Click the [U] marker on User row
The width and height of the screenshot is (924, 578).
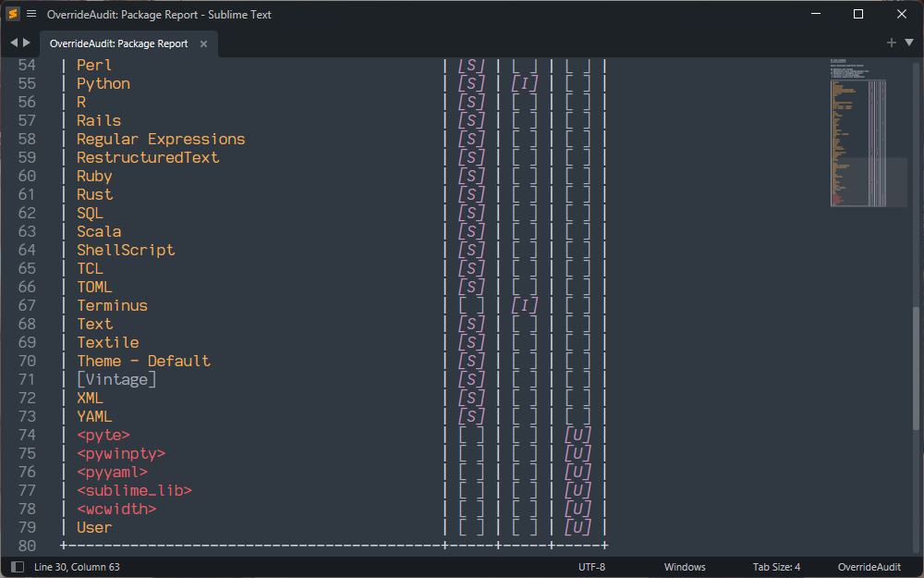[x=577, y=527]
